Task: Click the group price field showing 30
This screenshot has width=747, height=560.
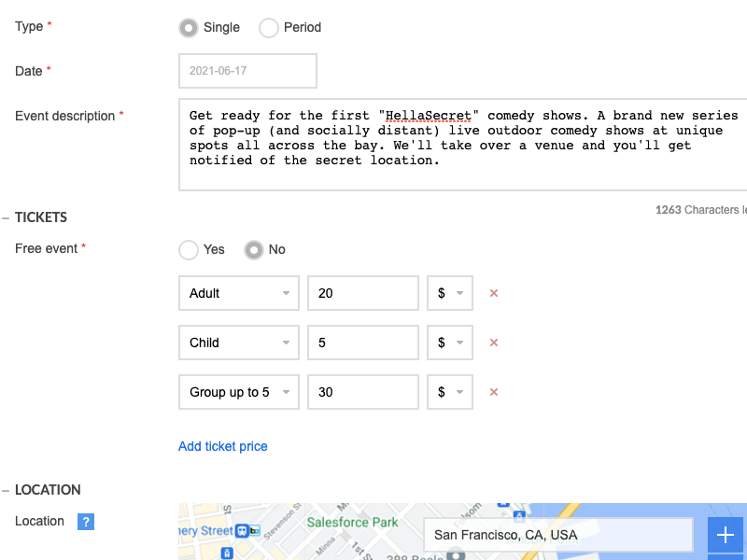Action: tap(363, 392)
